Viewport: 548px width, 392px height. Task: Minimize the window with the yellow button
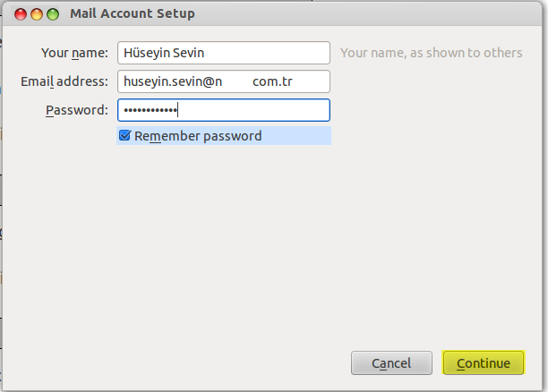tap(37, 14)
